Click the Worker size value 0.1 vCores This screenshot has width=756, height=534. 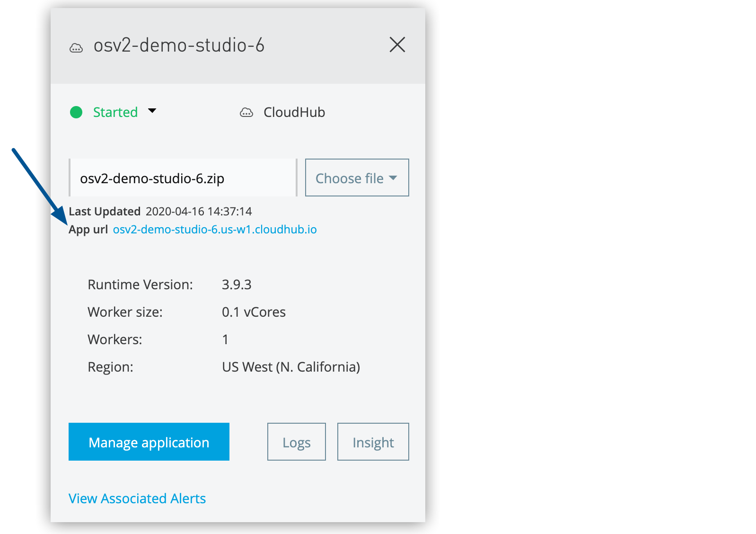point(254,312)
